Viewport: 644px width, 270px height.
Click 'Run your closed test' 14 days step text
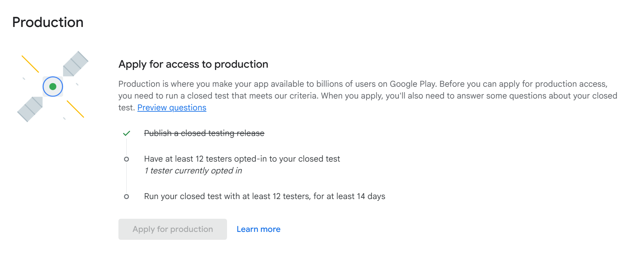pos(264,196)
